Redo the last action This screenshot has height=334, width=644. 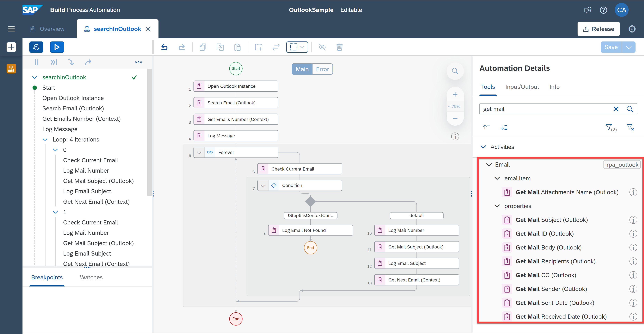[182, 47]
